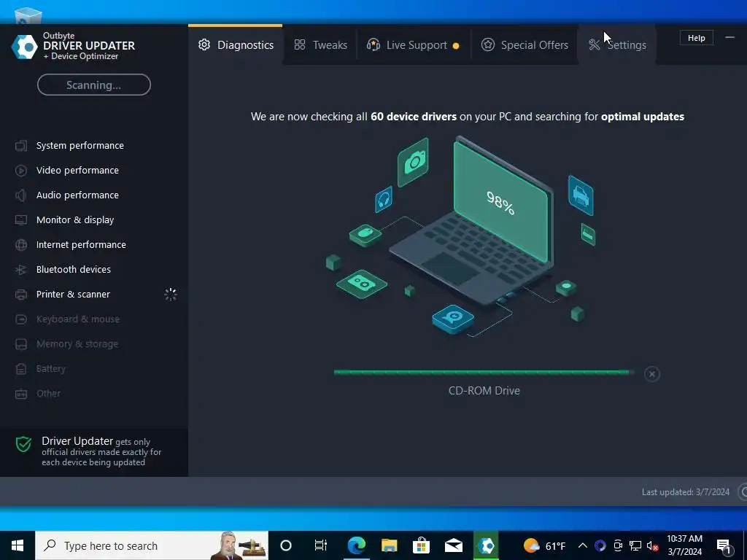Select System performance in the sidebar
The width and height of the screenshot is (747, 560).
coord(80,145)
